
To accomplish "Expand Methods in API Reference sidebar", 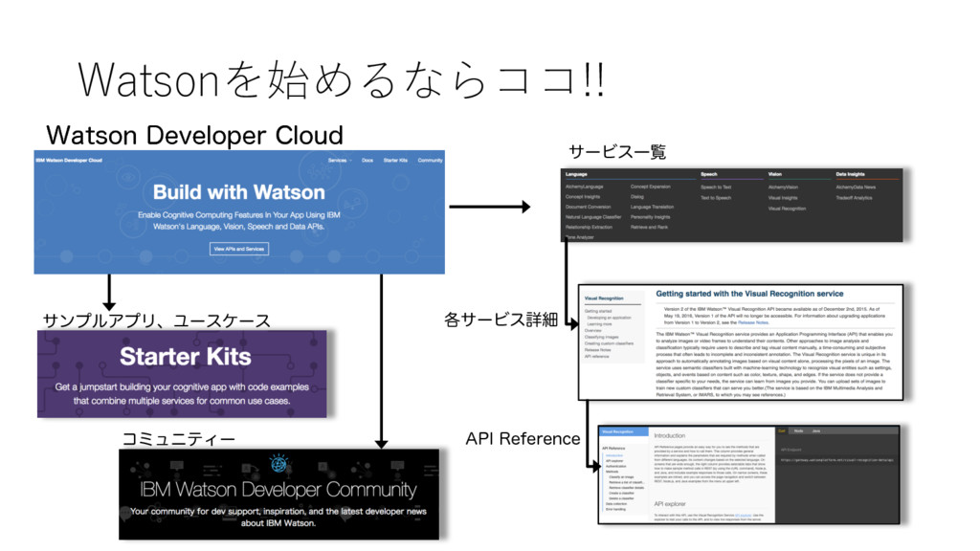I will point(612,472).
